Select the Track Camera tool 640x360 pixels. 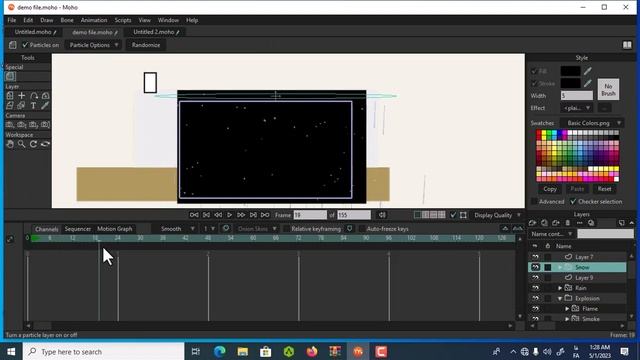point(10,125)
